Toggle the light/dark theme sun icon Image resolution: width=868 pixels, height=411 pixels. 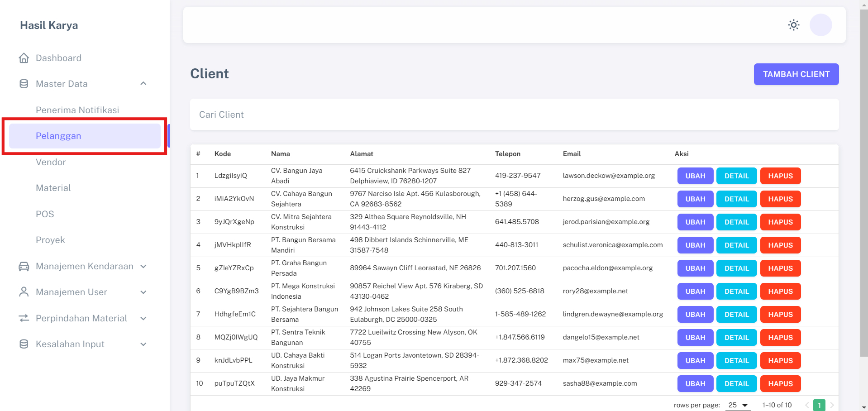tap(793, 25)
